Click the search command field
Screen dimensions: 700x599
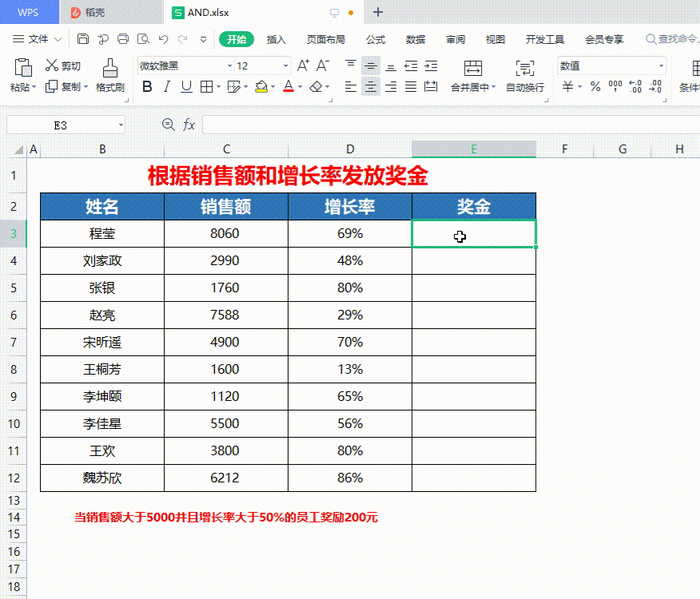pyautogui.click(x=672, y=39)
